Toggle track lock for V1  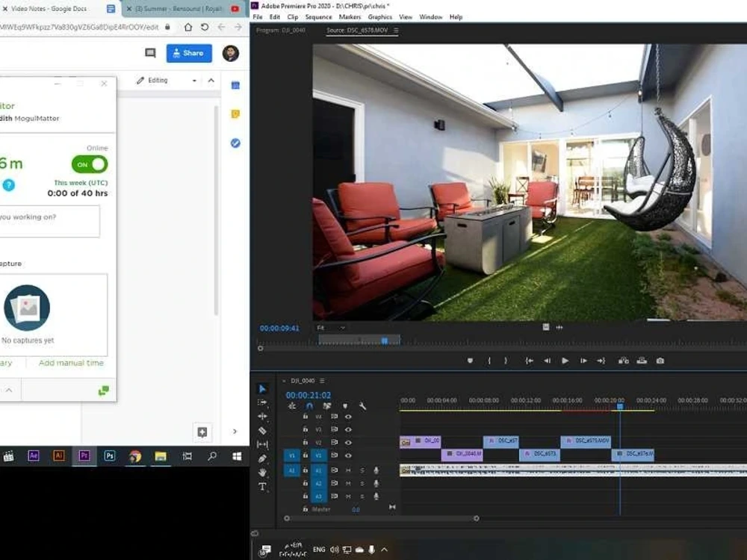point(306,455)
